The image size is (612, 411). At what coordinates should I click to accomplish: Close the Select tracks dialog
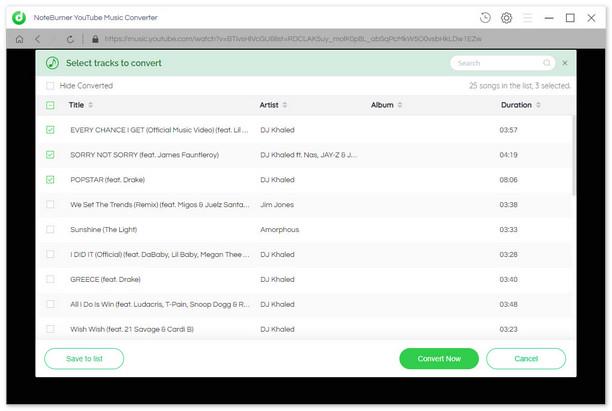point(565,63)
